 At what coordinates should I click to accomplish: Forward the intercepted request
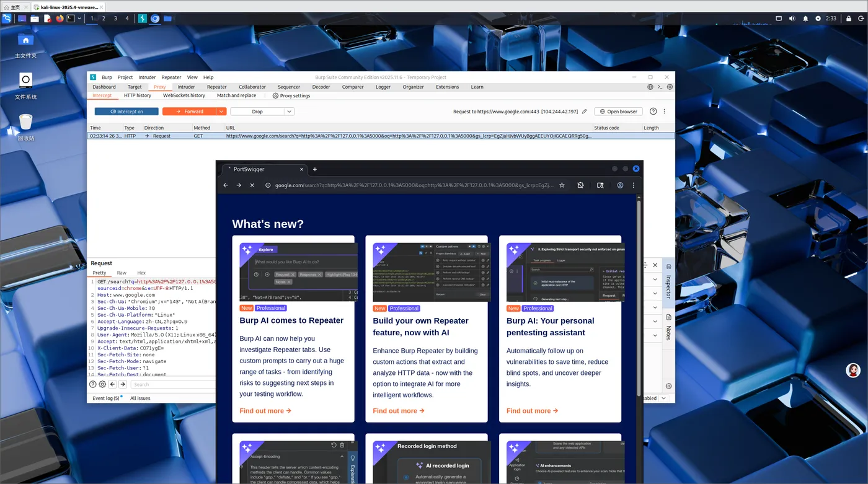[189, 112]
